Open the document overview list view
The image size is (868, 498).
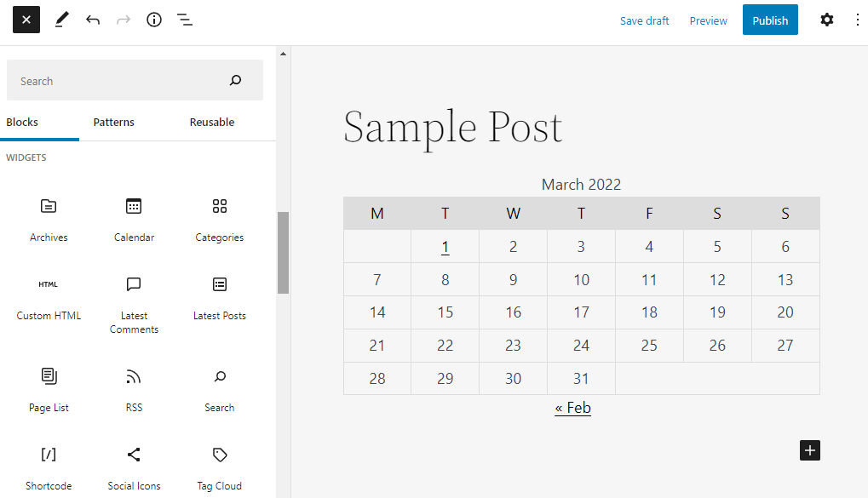tap(185, 20)
